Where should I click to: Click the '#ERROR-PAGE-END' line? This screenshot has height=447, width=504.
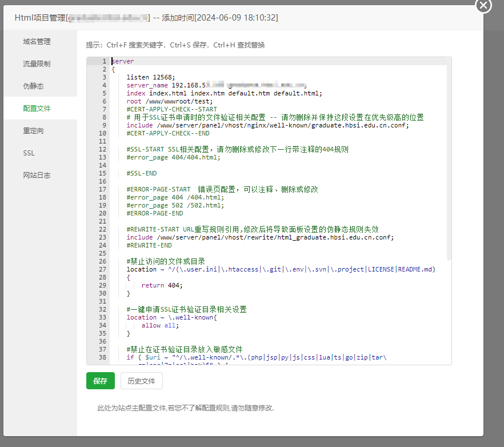click(155, 213)
